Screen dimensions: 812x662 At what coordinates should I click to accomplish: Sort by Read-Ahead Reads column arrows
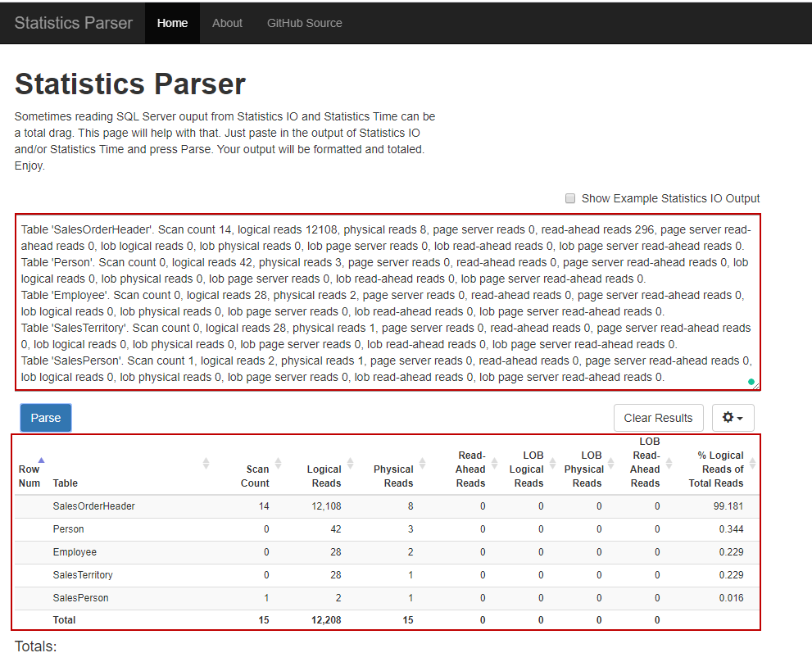click(495, 463)
